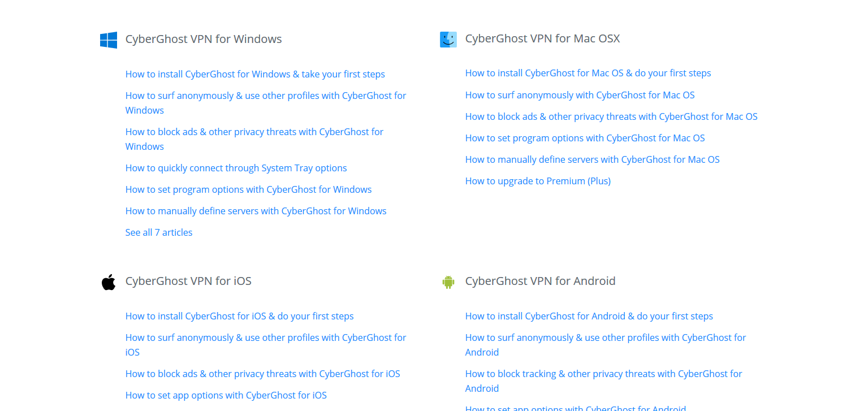Open quickly connect through System Tray options
Image resolution: width=868 pixels, height=411 pixels.
click(x=236, y=168)
